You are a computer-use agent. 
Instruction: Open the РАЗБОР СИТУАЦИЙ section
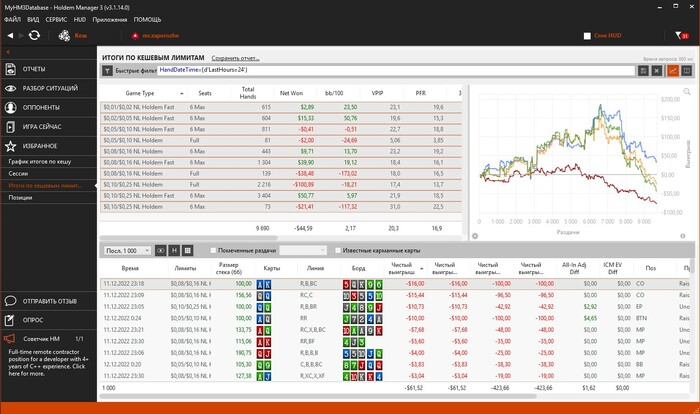pyautogui.click(x=49, y=88)
